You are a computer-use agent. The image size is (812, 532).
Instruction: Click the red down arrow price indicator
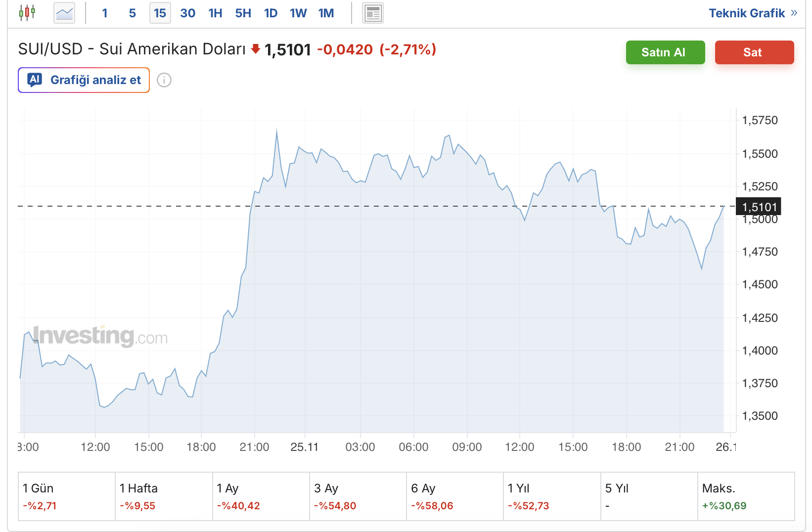click(x=255, y=49)
